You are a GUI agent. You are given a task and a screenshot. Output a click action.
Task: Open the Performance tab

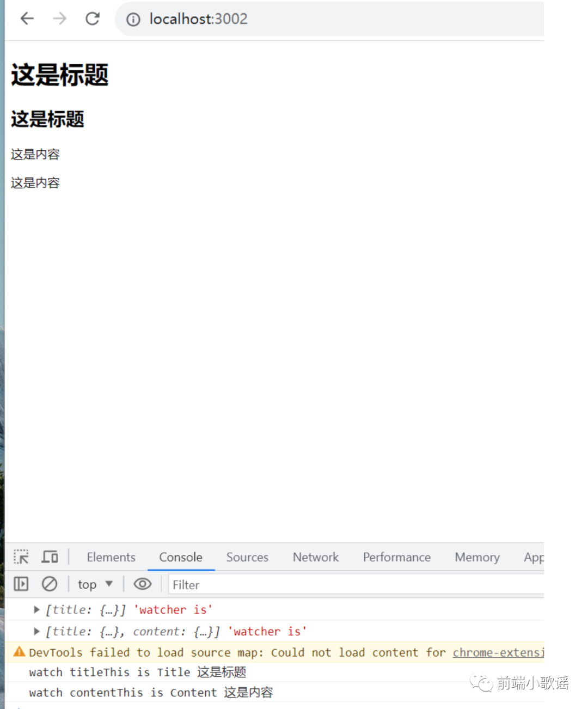[397, 557]
